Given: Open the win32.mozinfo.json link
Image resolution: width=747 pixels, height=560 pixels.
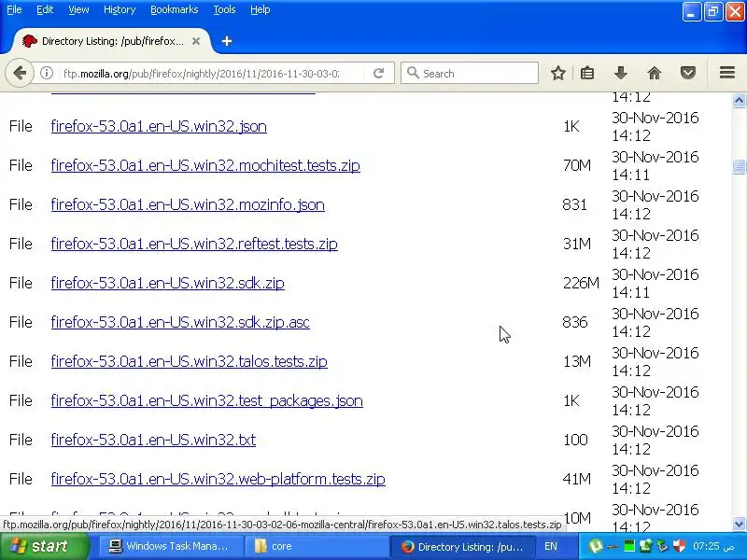Looking at the screenshot, I should pos(188,204).
